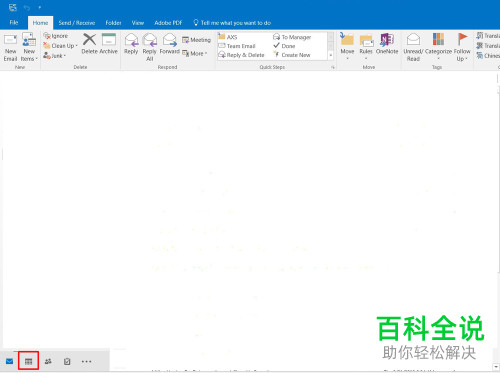
Task: Click the Reply button
Action: (131, 44)
